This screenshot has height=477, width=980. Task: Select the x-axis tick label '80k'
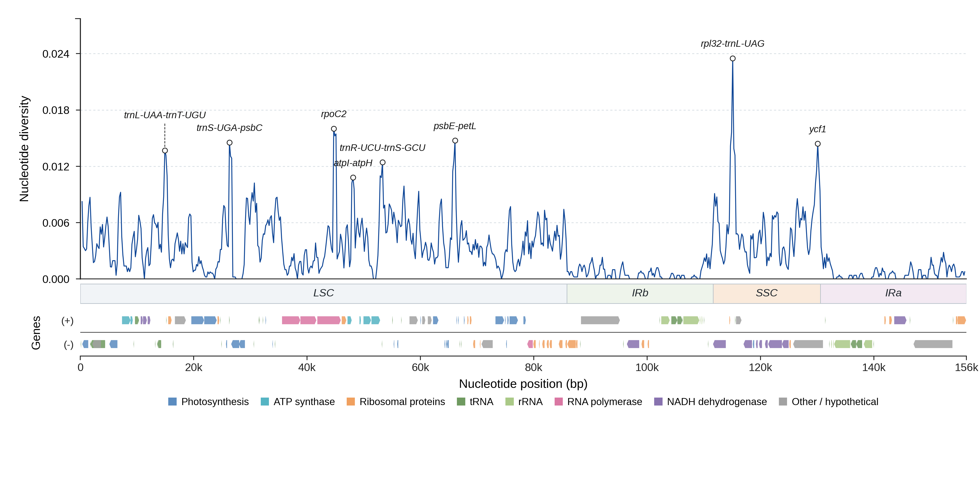click(x=534, y=368)
